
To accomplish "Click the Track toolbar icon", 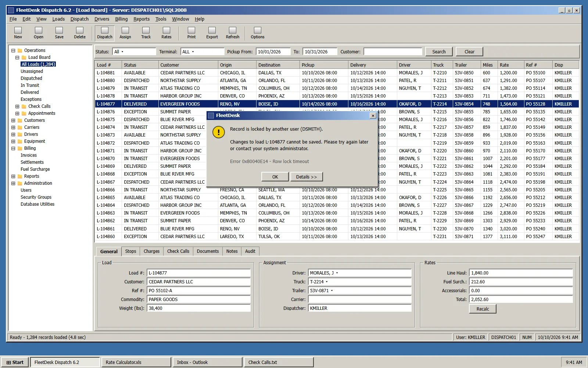I will 146,33.
